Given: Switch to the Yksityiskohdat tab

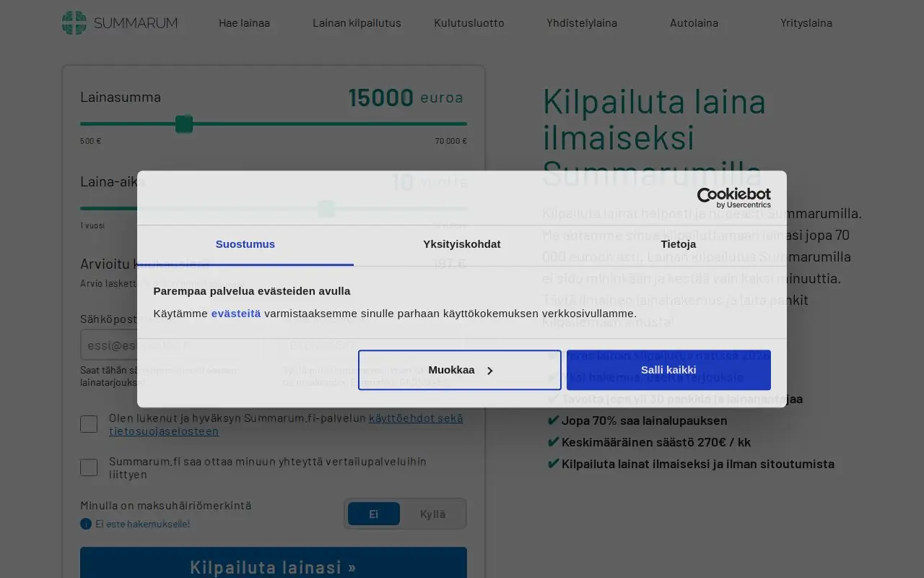Looking at the screenshot, I should click(462, 244).
